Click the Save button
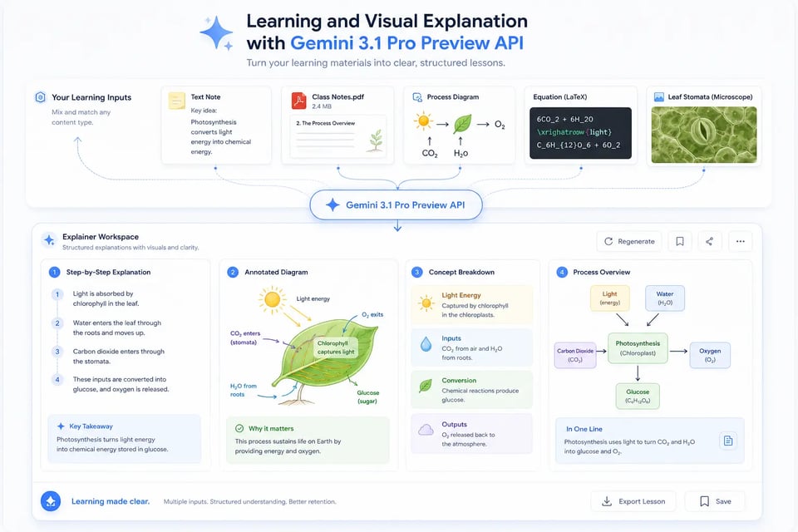 click(x=716, y=501)
